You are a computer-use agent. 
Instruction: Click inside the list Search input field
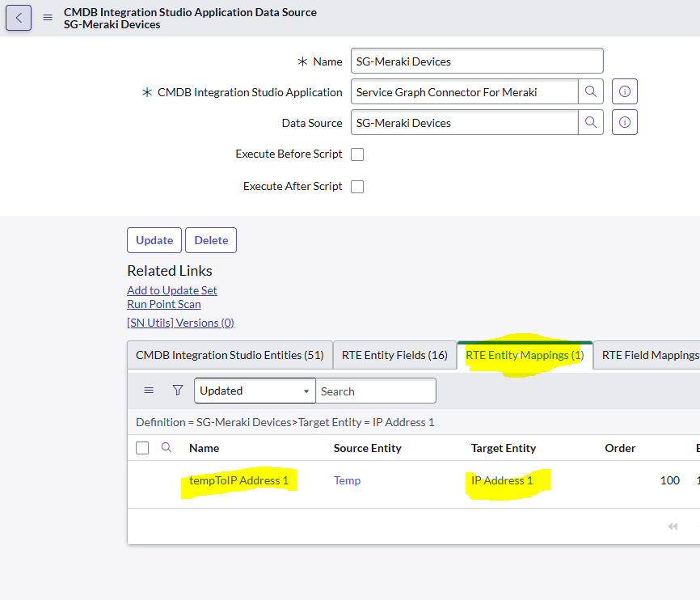point(375,390)
